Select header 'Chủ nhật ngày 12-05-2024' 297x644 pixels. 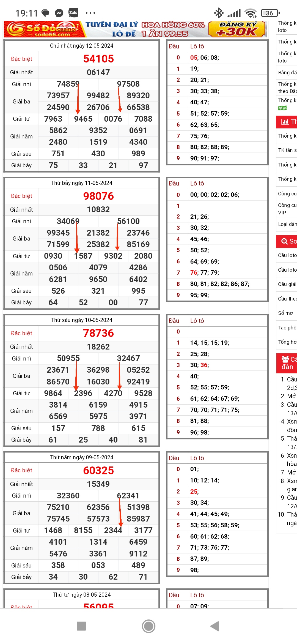(x=82, y=46)
